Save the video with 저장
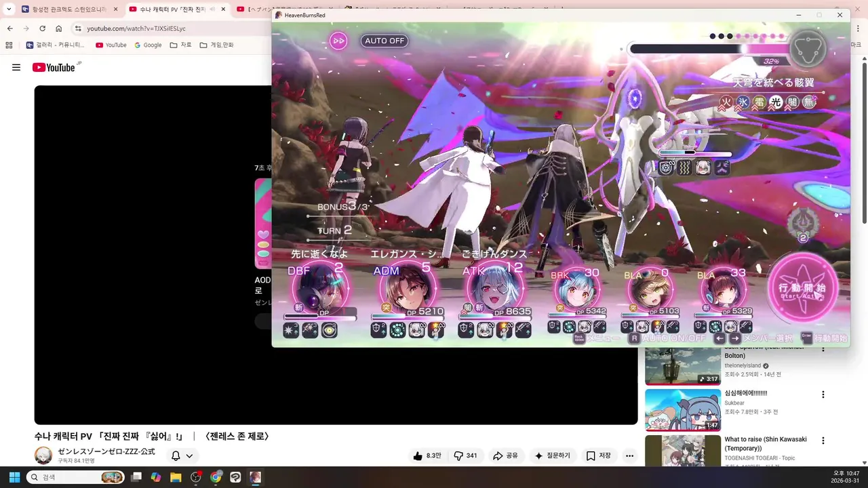This screenshot has width=868, height=488. pos(599,455)
